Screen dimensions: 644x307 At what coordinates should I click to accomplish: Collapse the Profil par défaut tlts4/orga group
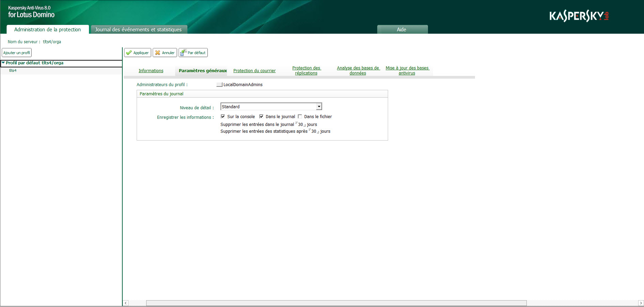(x=3, y=63)
